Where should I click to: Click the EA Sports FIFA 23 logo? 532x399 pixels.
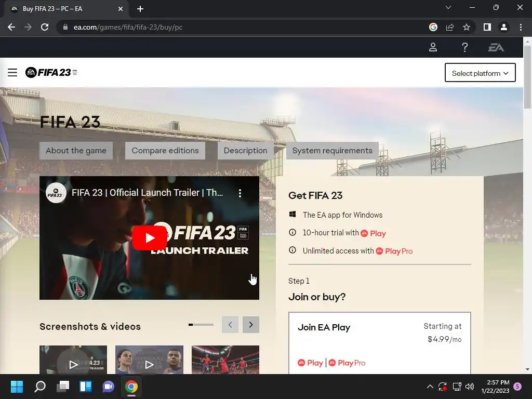click(51, 72)
